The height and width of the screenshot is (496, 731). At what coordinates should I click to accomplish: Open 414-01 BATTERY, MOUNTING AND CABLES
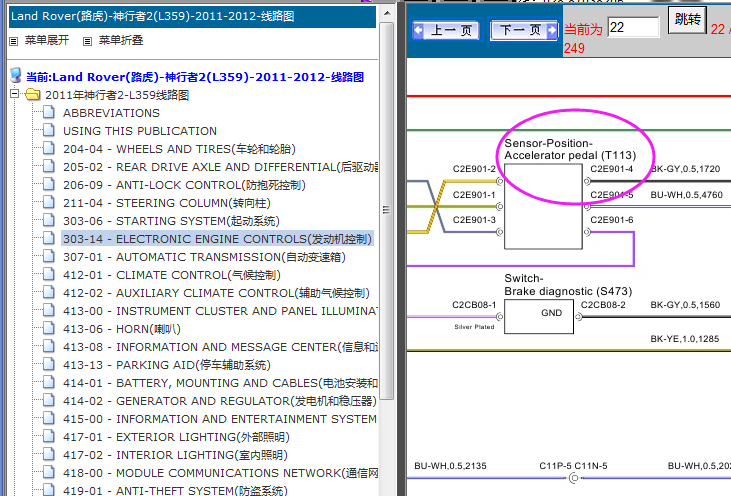click(221, 383)
